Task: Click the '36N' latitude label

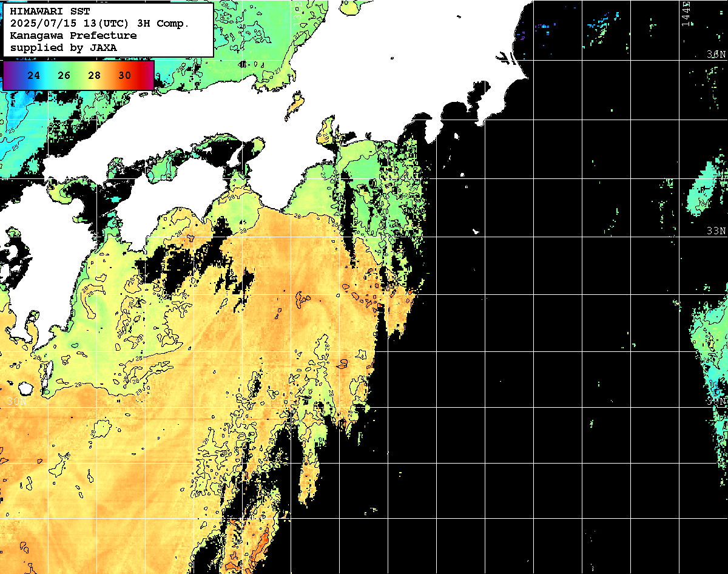Action: (717, 54)
